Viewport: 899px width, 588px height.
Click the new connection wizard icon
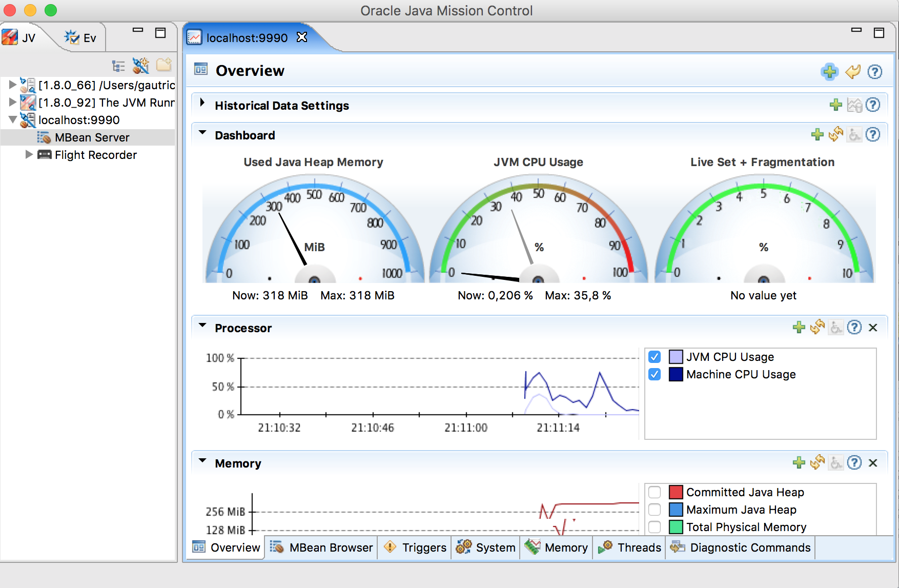click(x=141, y=65)
